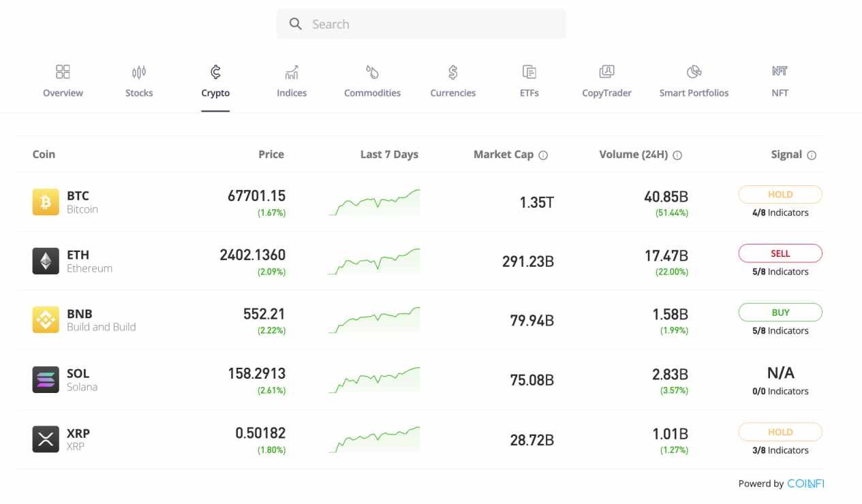Click the N/A signal for Solana

pyautogui.click(x=780, y=373)
